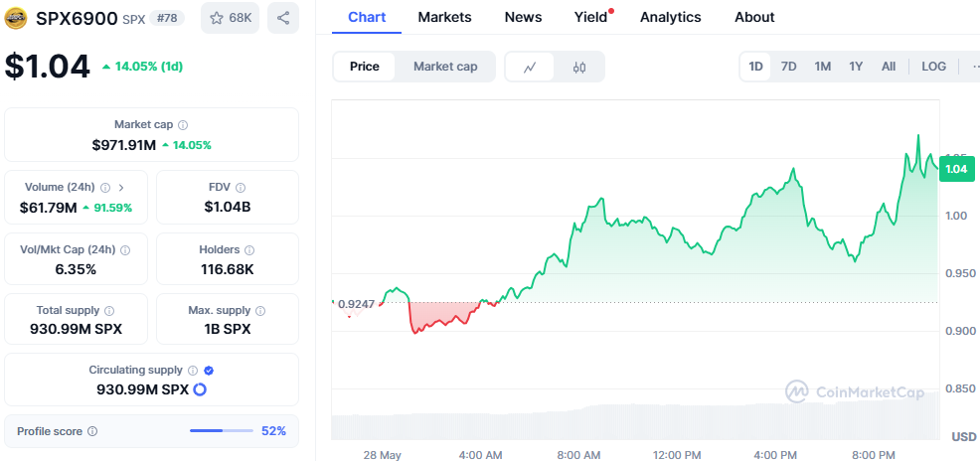Click the 116.68K holders value
Screen dimensions: 980x461
click(228, 270)
